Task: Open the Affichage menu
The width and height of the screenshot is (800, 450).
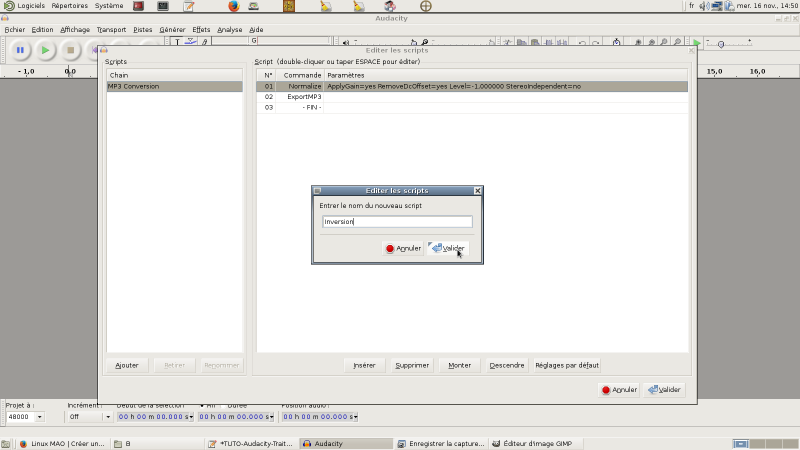Action: pyautogui.click(x=74, y=30)
